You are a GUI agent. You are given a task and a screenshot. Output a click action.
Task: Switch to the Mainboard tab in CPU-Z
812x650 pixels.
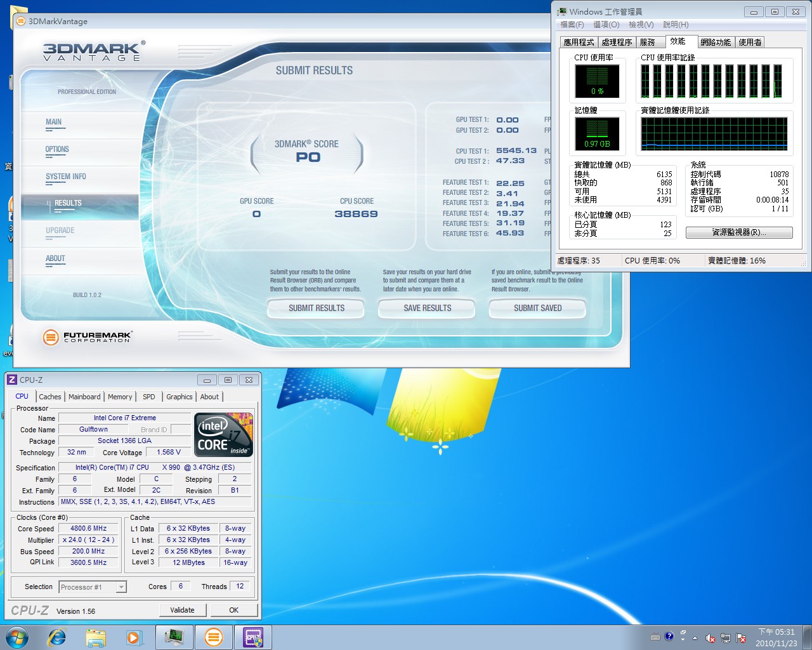coord(84,397)
